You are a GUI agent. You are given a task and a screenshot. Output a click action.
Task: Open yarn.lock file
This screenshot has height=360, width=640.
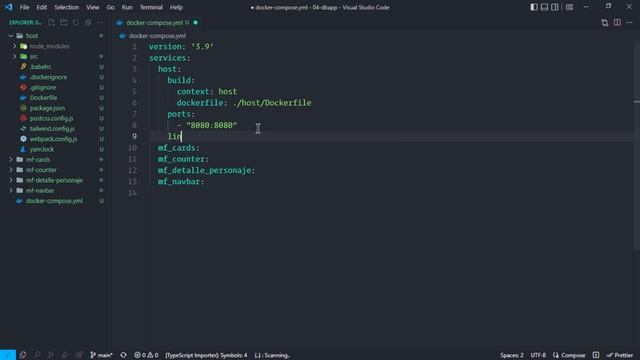pos(41,149)
